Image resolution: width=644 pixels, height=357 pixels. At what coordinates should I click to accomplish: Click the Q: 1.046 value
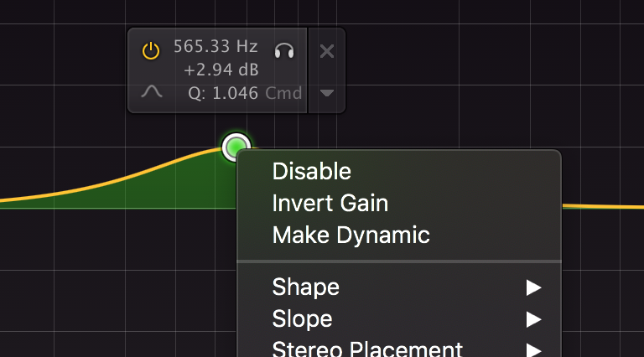[x=223, y=94]
